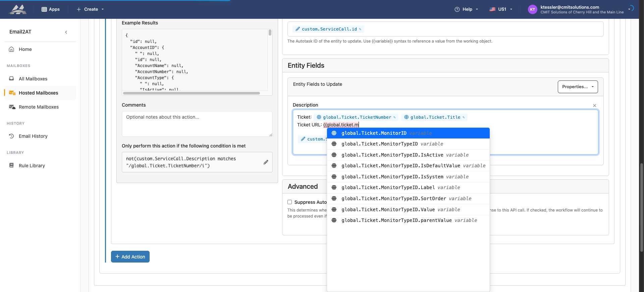Open the Properties dropdown
Screen dimensions: 644x292
578,87
